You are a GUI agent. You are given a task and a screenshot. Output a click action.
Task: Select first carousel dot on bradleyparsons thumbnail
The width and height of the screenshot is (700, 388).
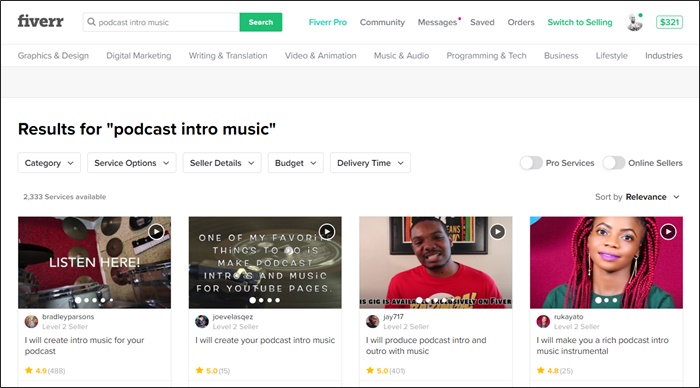[x=78, y=300]
